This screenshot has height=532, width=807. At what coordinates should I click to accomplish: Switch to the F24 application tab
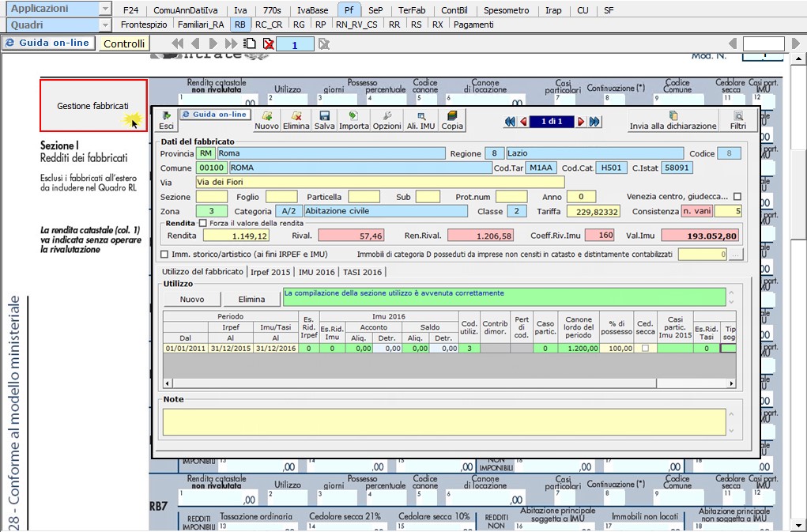point(131,9)
